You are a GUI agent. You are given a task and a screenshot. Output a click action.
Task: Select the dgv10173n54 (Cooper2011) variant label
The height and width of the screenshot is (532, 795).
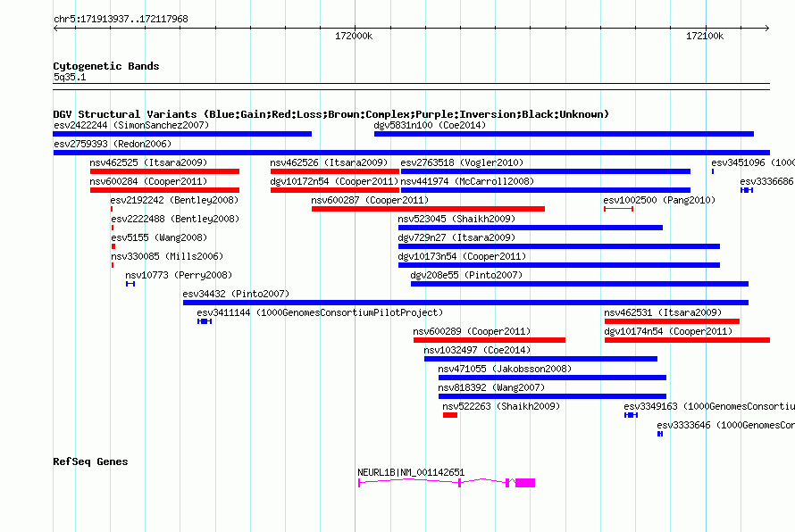pyautogui.click(x=463, y=256)
